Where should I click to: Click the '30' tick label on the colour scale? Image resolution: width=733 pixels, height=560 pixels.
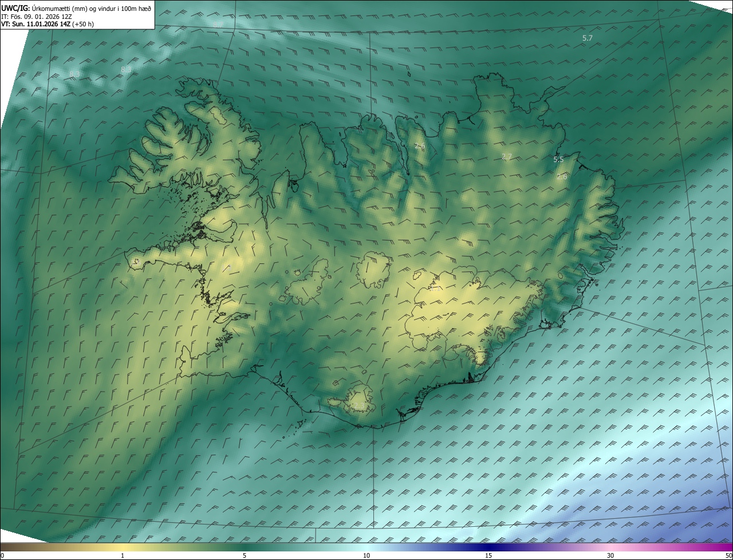610,555
